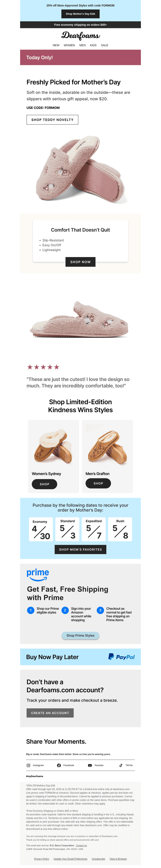161x868 pixels.
Task: Click the Dearfoams logo
Action: pos(81,35)
